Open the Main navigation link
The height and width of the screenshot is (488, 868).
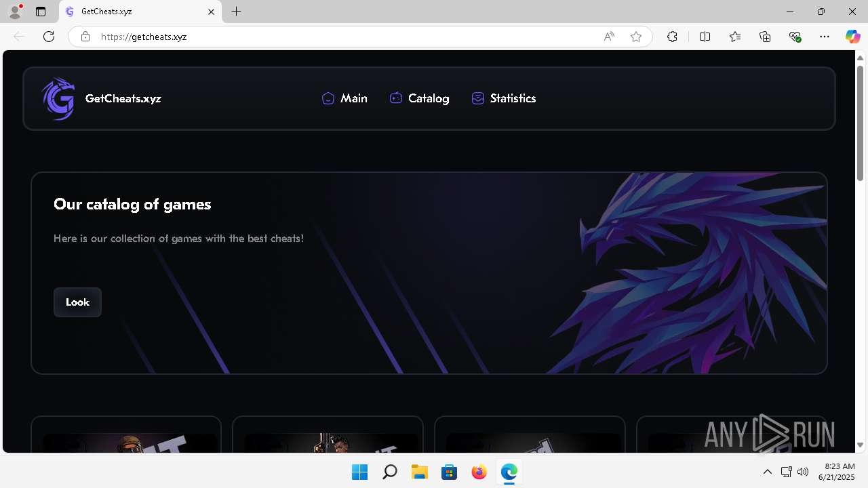344,98
